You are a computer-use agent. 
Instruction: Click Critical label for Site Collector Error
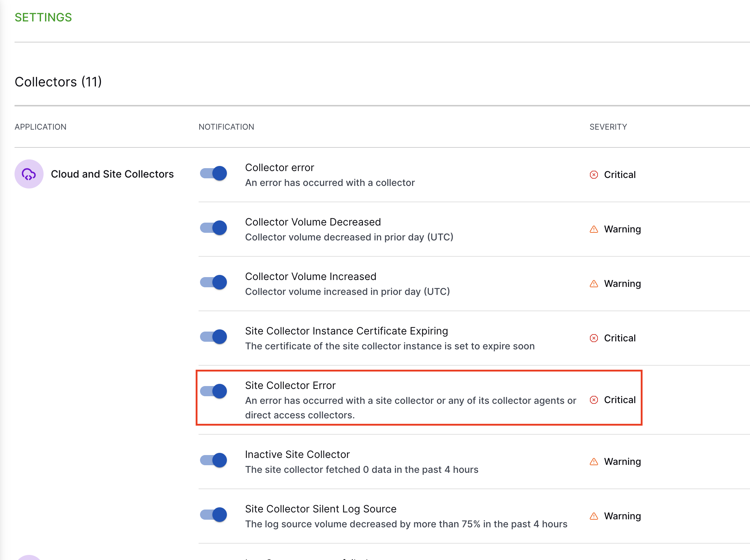point(620,400)
